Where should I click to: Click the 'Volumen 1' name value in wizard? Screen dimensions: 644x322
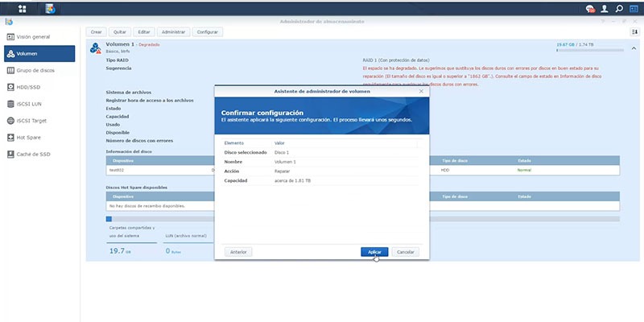click(285, 162)
